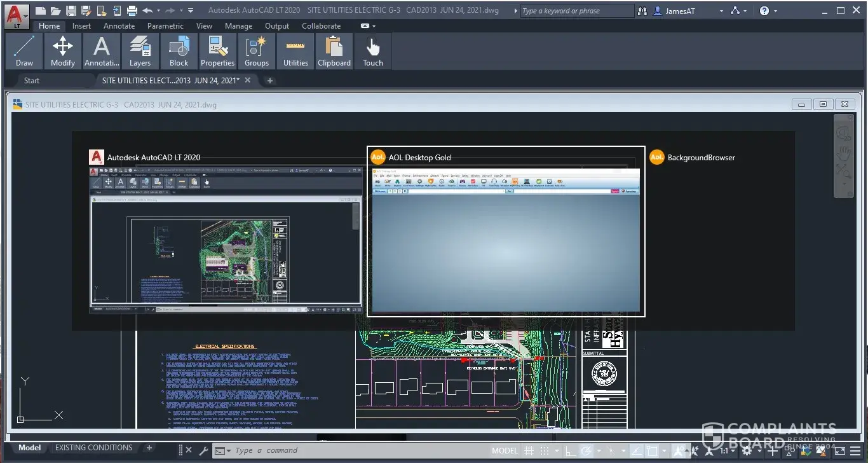Open the Clipboard panel

pyautogui.click(x=334, y=51)
